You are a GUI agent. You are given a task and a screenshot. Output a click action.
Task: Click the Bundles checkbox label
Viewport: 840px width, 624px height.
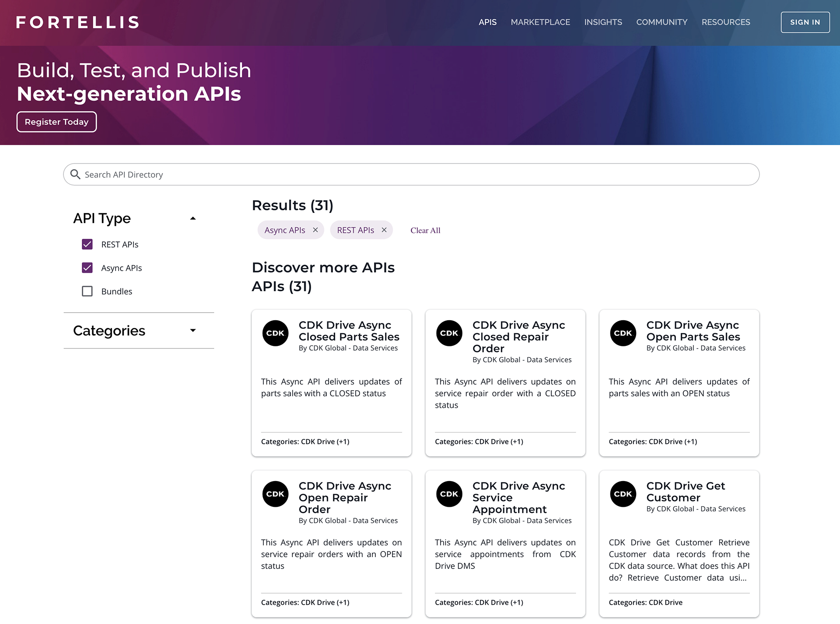117,291
